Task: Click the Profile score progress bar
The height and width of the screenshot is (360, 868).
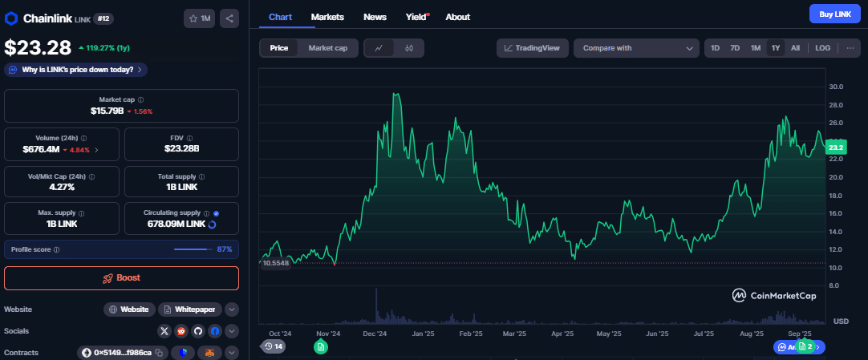Action: point(193,249)
